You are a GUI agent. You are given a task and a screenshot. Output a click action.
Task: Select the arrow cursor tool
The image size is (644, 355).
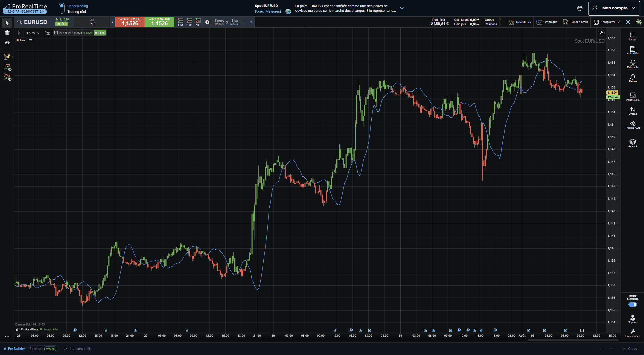tap(7, 23)
